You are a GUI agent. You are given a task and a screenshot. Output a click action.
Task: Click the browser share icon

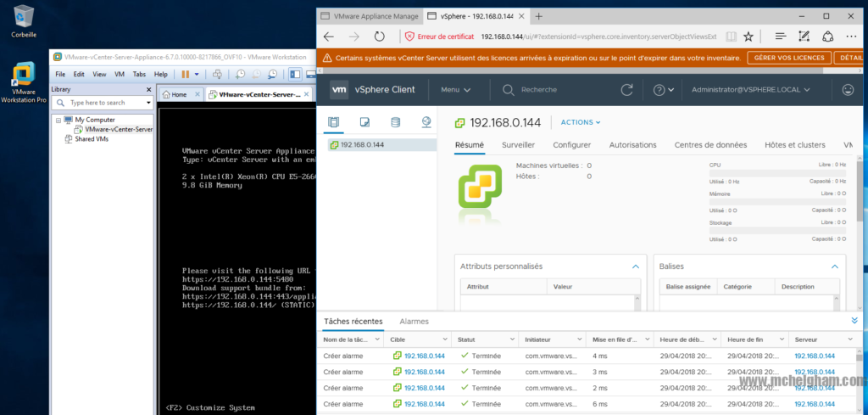[x=827, y=36]
